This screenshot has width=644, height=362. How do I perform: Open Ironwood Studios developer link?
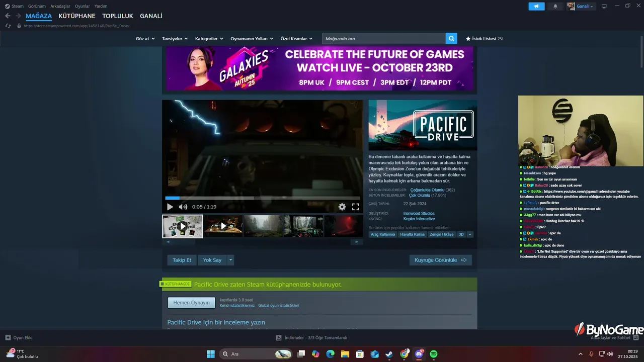click(x=419, y=214)
